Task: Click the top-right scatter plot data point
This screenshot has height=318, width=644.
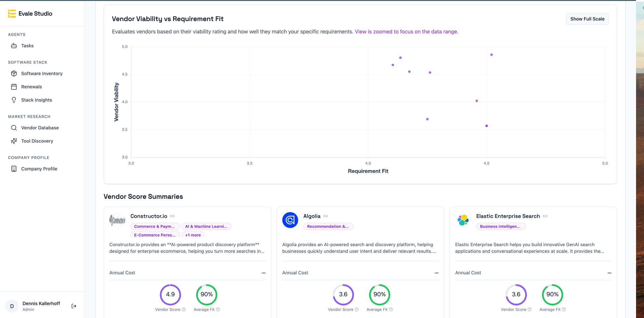Action: click(492, 55)
